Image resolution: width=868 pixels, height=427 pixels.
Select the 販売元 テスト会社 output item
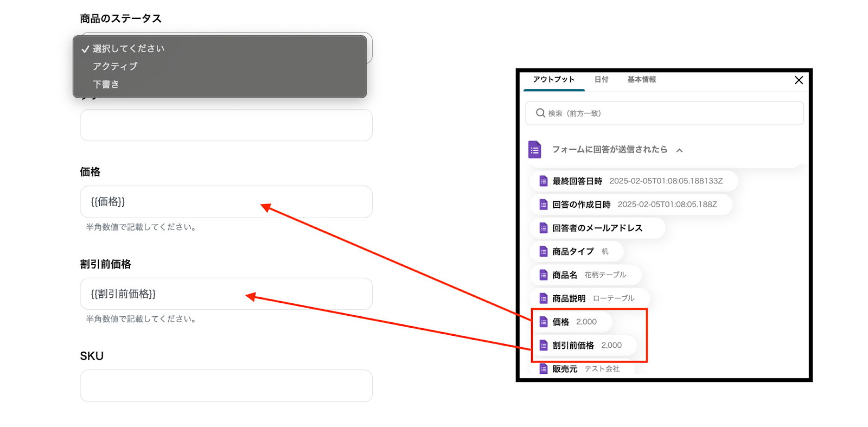583,369
